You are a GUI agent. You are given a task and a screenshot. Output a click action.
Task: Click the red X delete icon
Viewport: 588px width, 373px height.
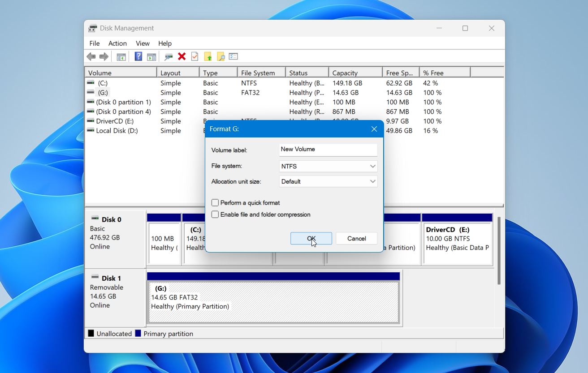[182, 56]
